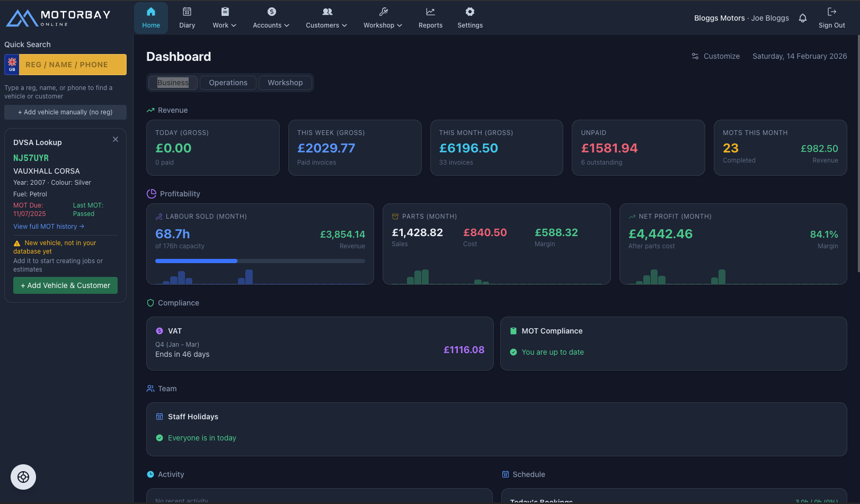Open the Settings gear icon
The image size is (860, 504).
(469, 11)
